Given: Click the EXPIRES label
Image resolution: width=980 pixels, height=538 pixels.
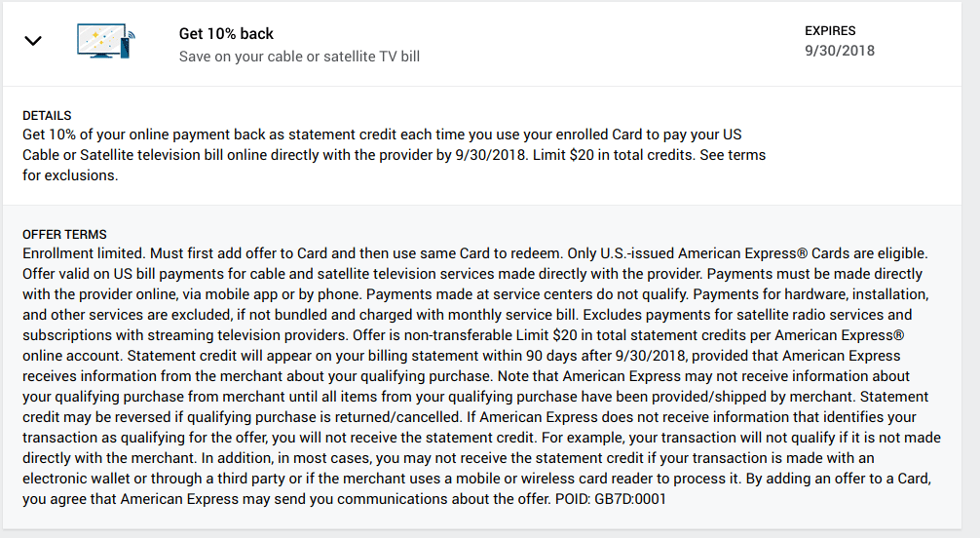Looking at the screenshot, I should (x=830, y=30).
